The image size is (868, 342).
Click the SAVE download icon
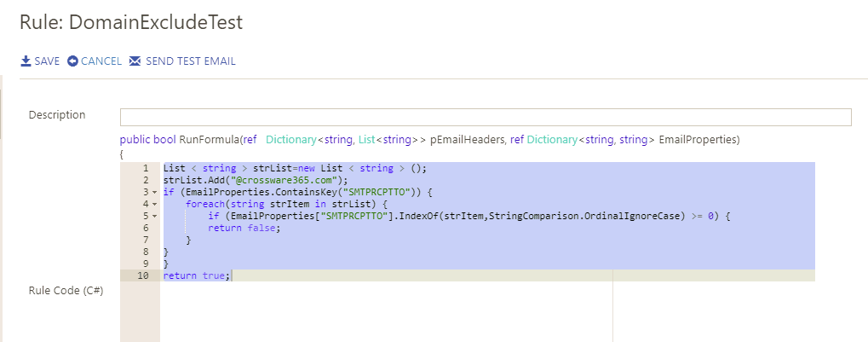click(x=26, y=61)
